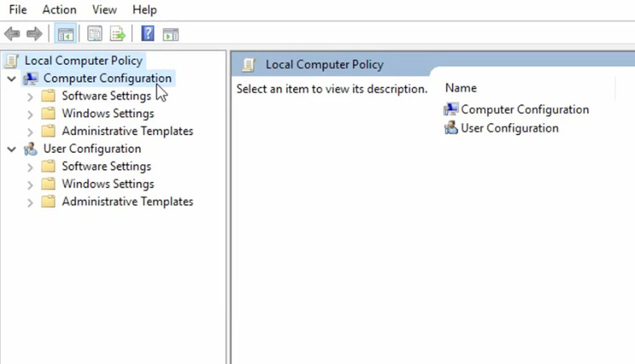Viewport: 635px width, 364px height.
Task: Expand Administrative Templates under Computer Configuration
Action: (30, 133)
